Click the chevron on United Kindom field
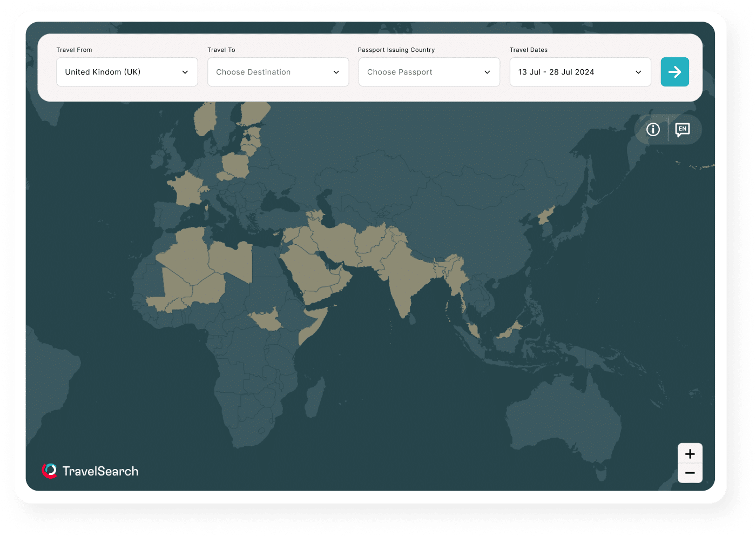756x536 pixels. [x=185, y=71]
